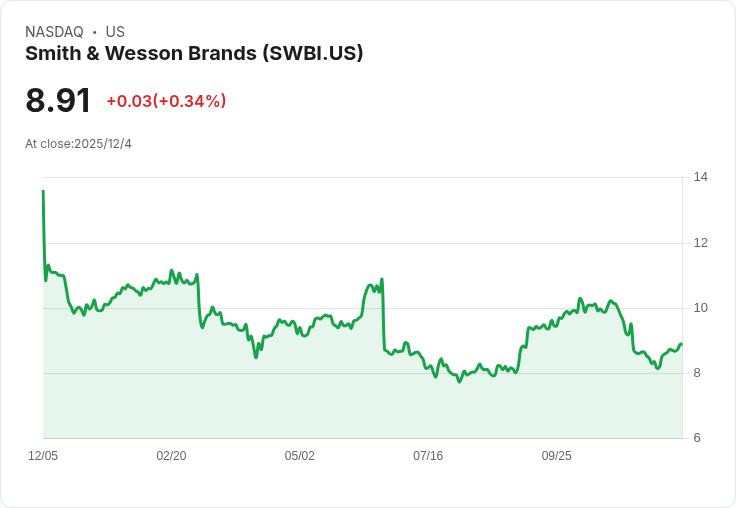Click the last data point of the price line

(x=681, y=344)
